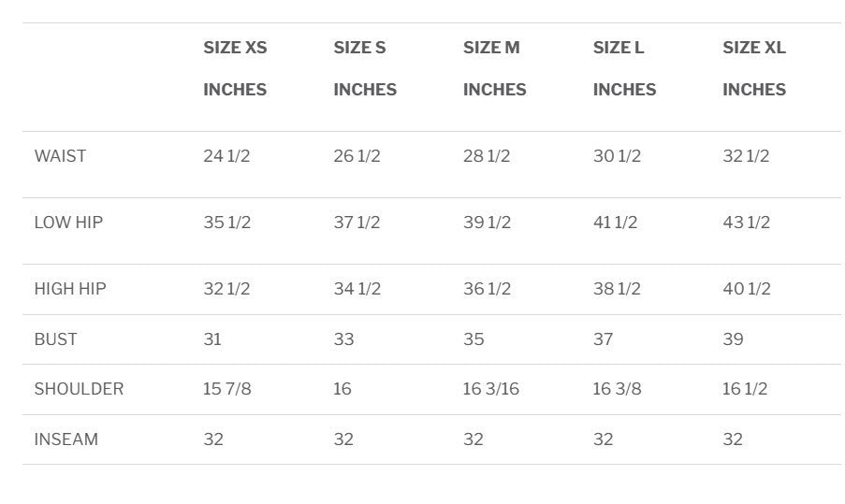Click the SIZE S column header
Image resolution: width=845 pixels, height=504 pixels.
359,48
